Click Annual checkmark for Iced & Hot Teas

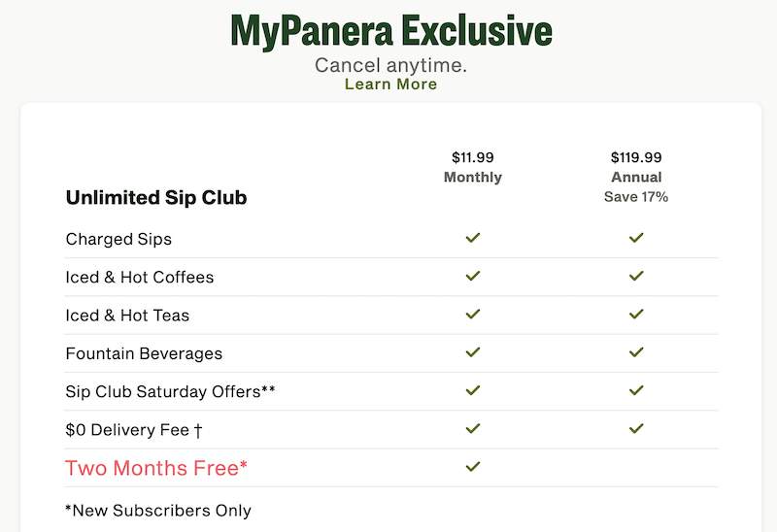coord(636,315)
